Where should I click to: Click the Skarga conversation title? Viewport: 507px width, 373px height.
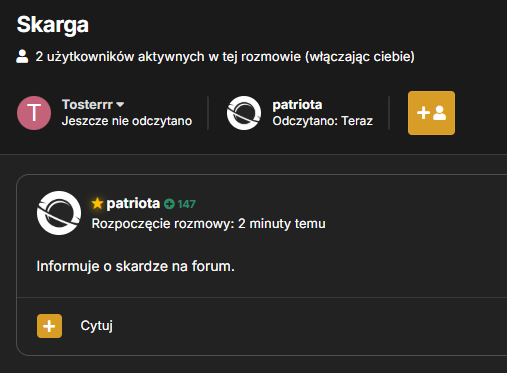click(x=53, y=25)
